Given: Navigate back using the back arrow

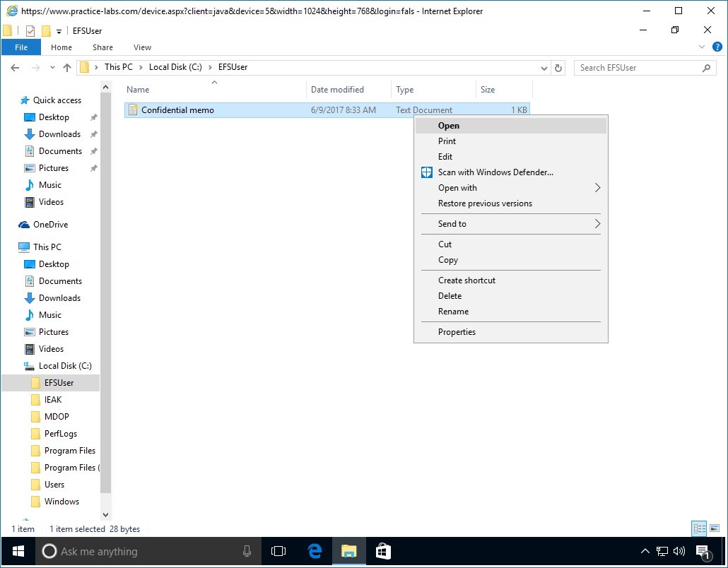Looking at the screenshot, I should click(14, 68).
